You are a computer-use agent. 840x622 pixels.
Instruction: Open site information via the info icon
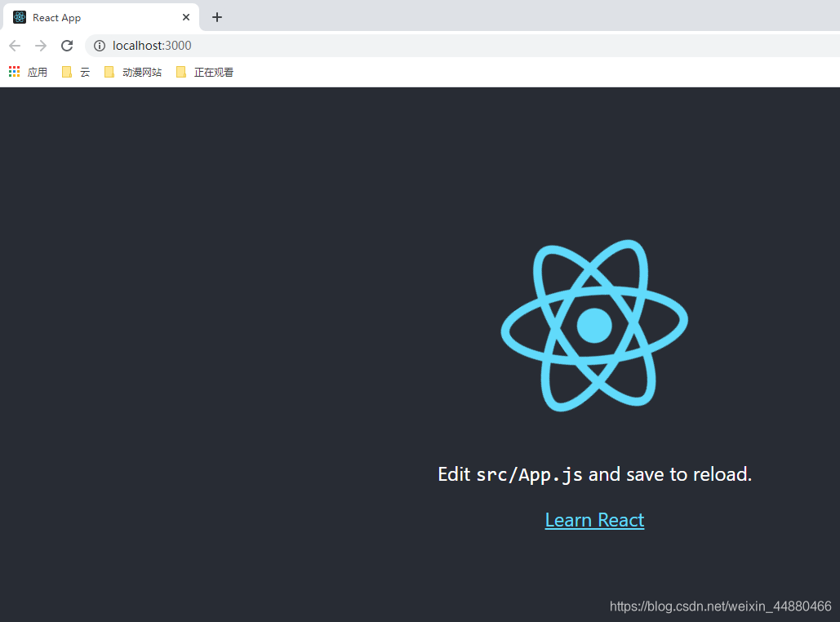pyautogui.click(x=98, y=46)
